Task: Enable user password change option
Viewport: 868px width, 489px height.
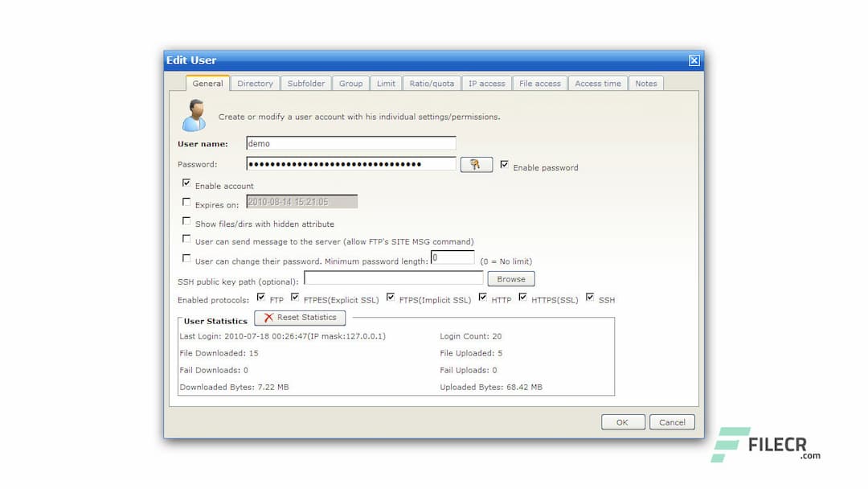Action: coord(186,258)
